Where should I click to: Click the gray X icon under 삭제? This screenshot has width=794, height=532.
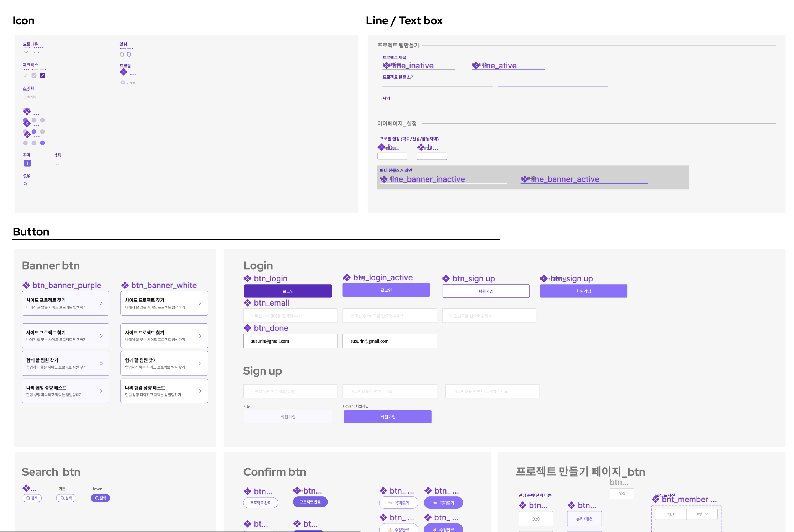click(x=57, y=163)
